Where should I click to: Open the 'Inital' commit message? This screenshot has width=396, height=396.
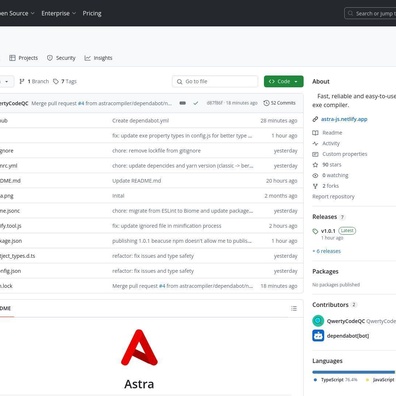pyautogui.click(x=118, y=196)
